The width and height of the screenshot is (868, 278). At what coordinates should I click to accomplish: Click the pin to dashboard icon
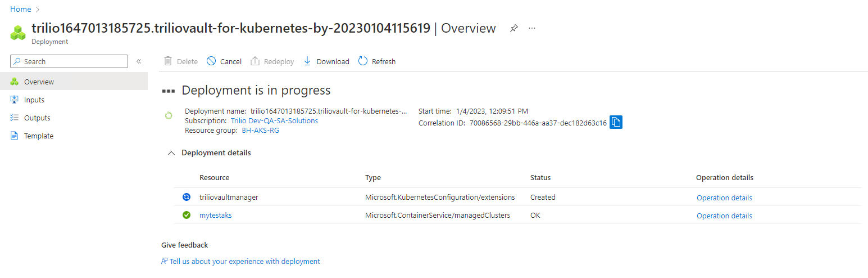click(x=513, y=28)
